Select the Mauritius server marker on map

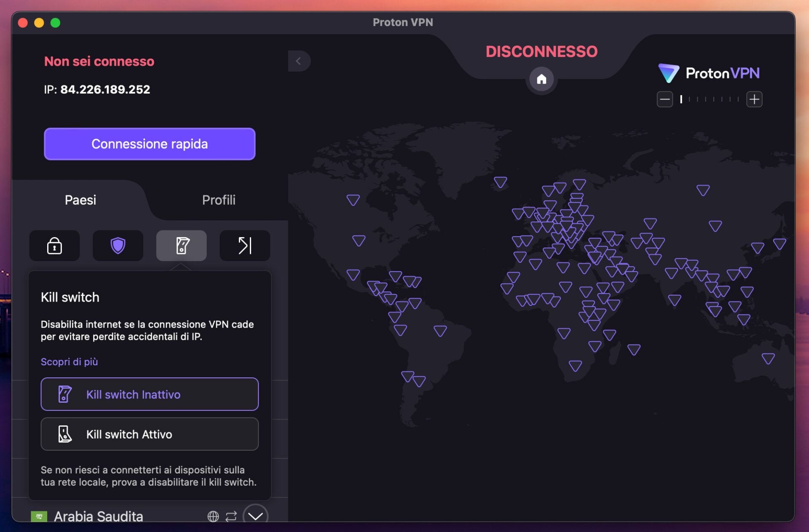[634, 349]
